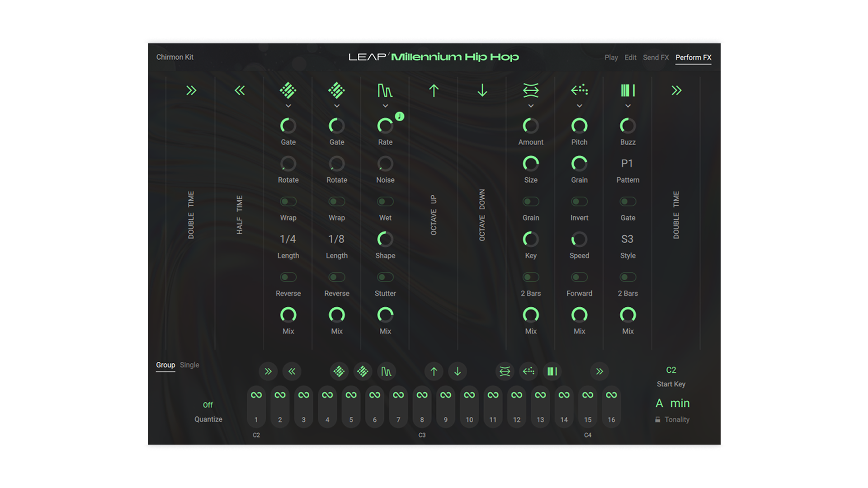Viewport: 868px width, 488px height.
Task: Expand the dropdown under the Buzz icon
Action: point(627,106)
